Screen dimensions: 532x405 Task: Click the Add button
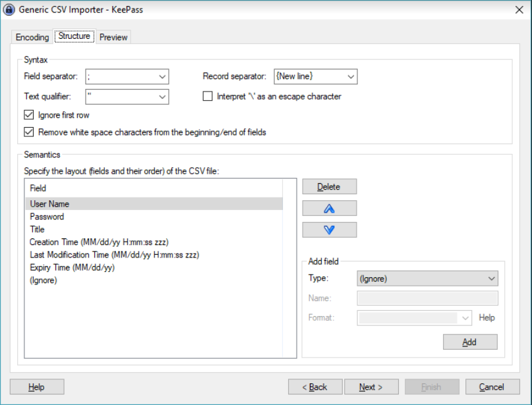click(x=470, y=342)
